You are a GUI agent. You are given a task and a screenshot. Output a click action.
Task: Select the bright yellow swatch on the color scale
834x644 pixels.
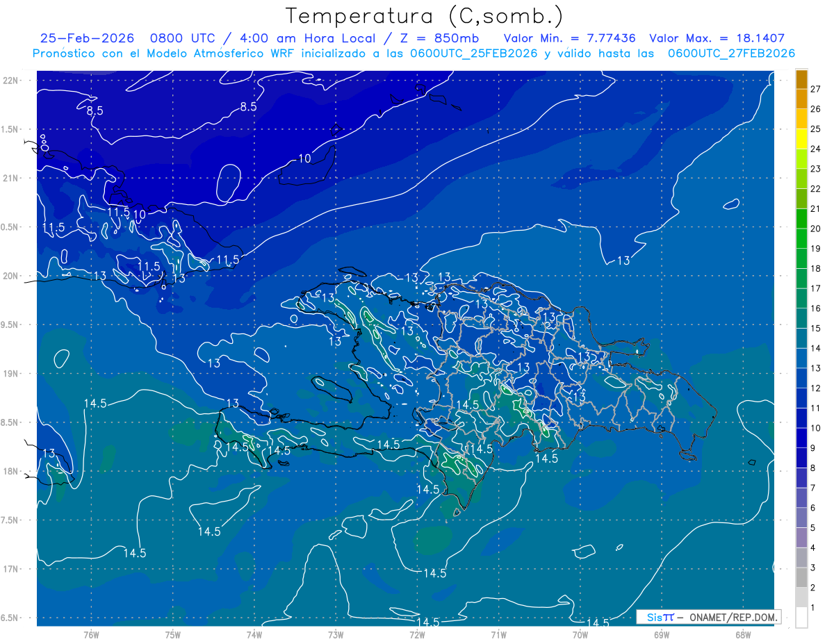coord(801,139)
